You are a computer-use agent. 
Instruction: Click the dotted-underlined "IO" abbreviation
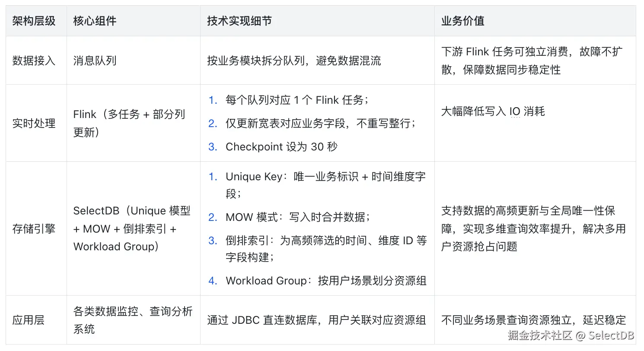point(514,112)
